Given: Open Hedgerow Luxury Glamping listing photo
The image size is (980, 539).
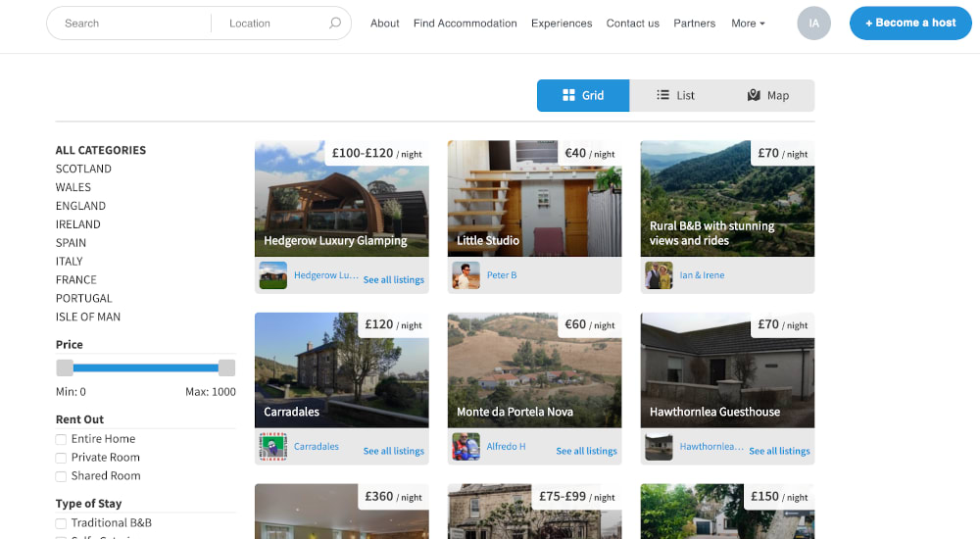Looking at the screenshot, I should point(342,198).
